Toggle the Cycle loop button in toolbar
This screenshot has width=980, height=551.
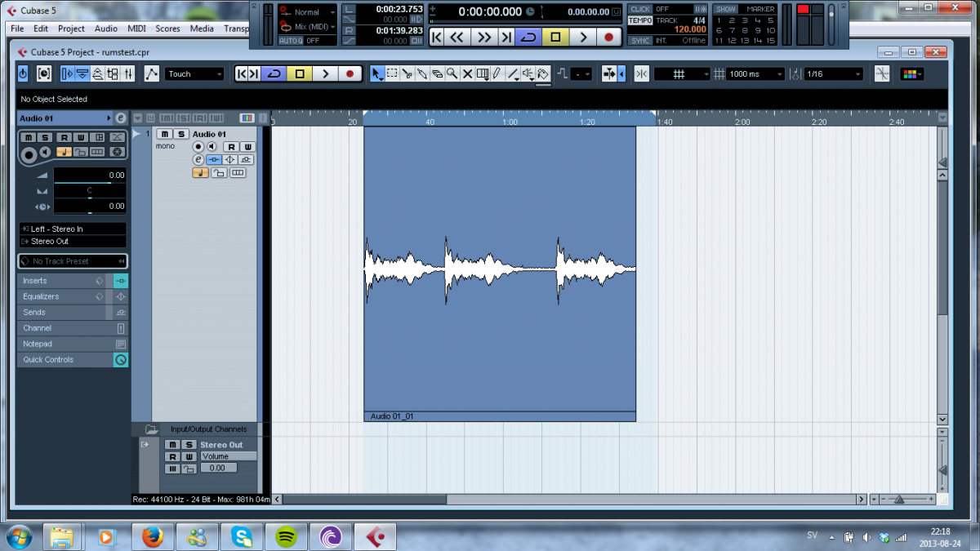274,73
